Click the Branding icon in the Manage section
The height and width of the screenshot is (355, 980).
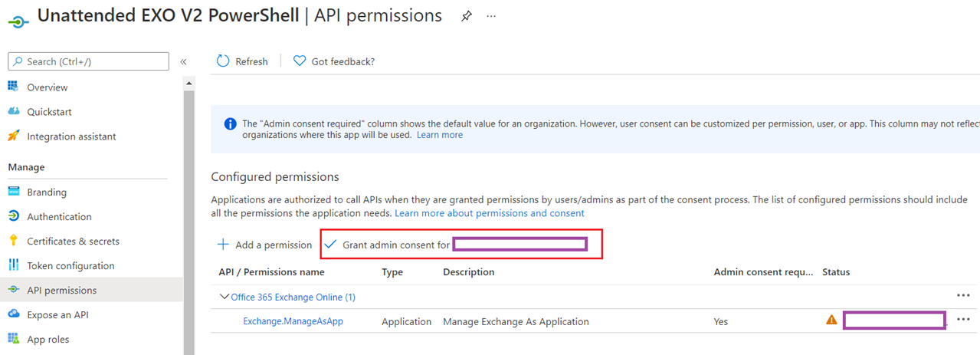(13, 192)
